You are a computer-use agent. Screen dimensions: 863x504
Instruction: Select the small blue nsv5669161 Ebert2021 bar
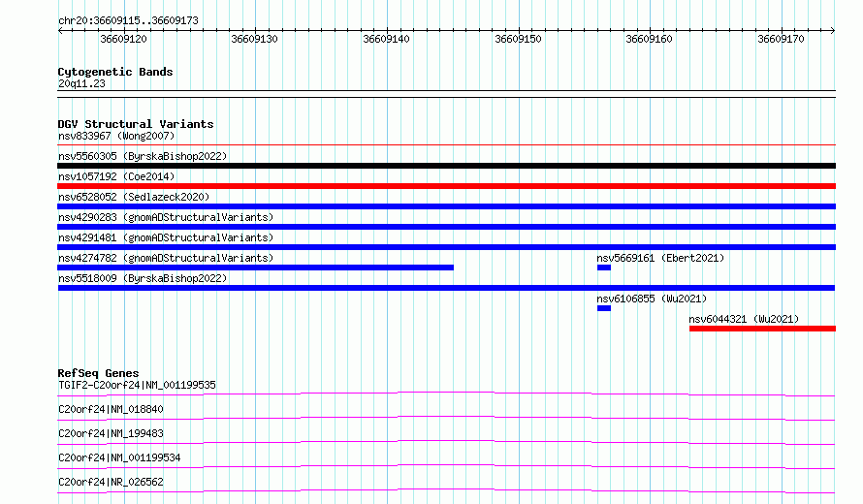pyautogui.click(x=604, y=268)
